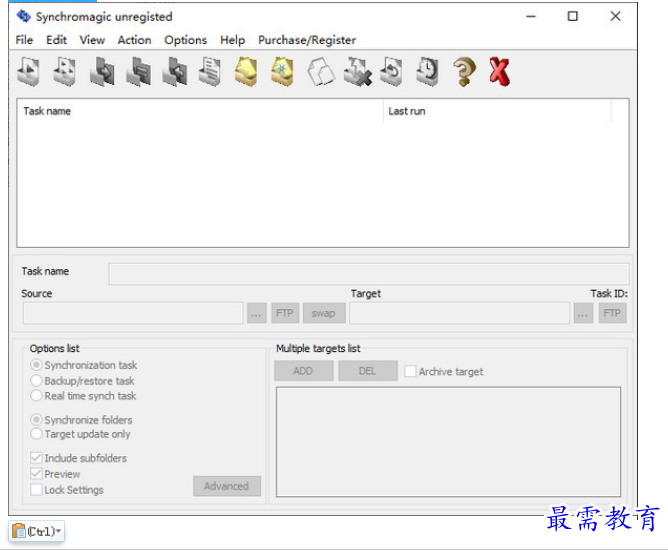Click the swap button between source and target

click(324, 313)
